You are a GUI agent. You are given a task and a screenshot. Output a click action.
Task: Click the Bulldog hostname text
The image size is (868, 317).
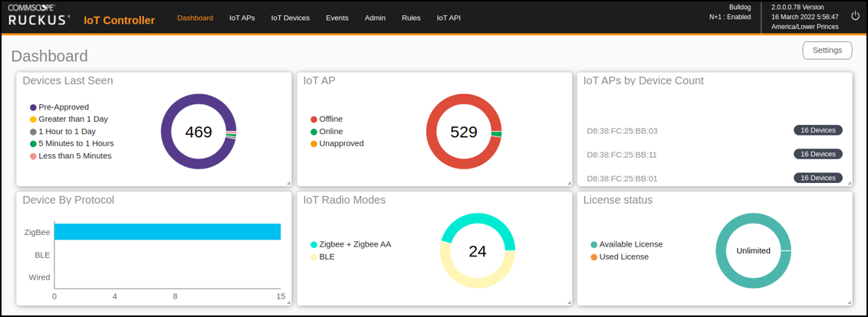(740, 7)
